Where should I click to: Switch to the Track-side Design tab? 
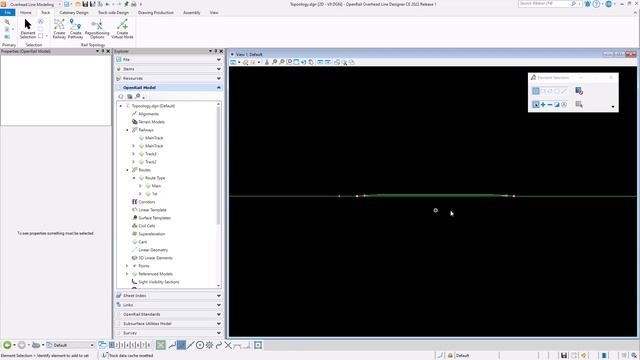tap(113, 13)
